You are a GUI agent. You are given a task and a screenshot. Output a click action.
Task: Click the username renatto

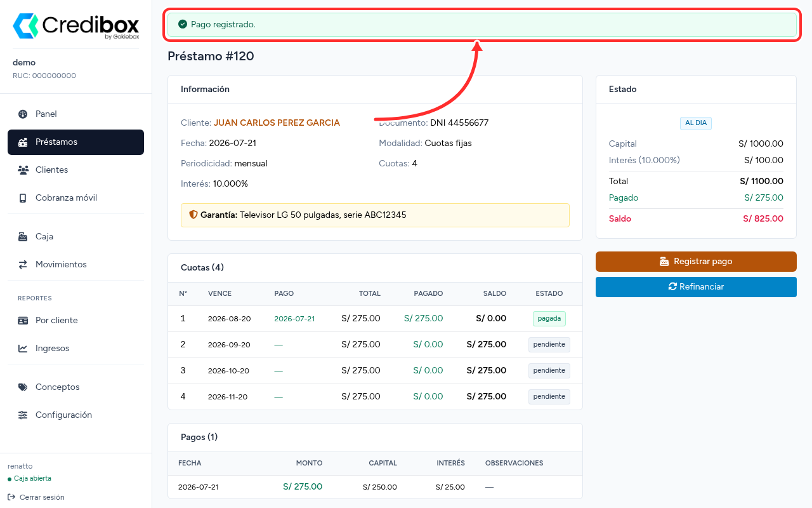point(20,466)
